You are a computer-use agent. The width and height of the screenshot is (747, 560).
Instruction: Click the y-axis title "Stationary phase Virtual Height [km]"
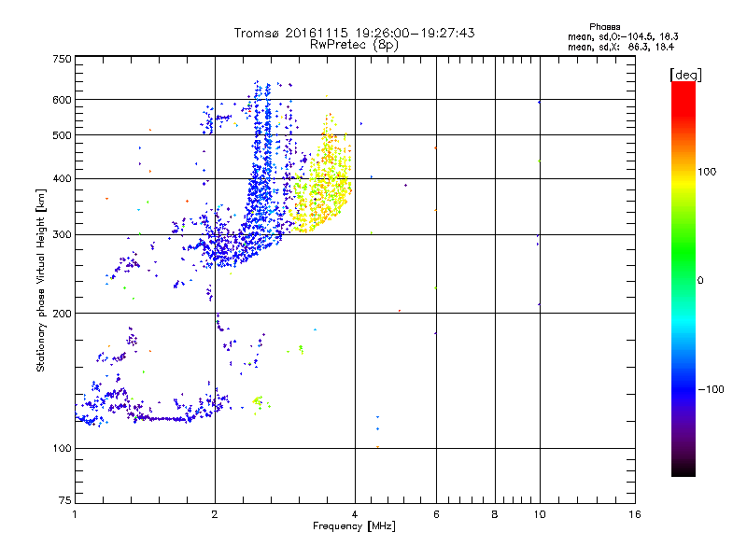[41, 281]
